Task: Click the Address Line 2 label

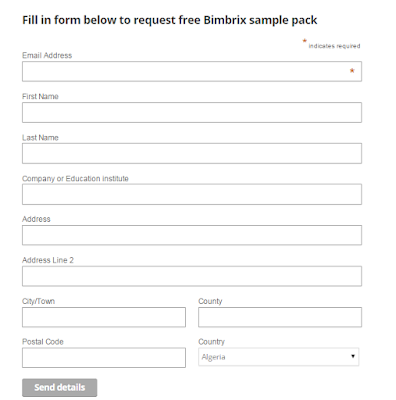Action: point(48,260)
